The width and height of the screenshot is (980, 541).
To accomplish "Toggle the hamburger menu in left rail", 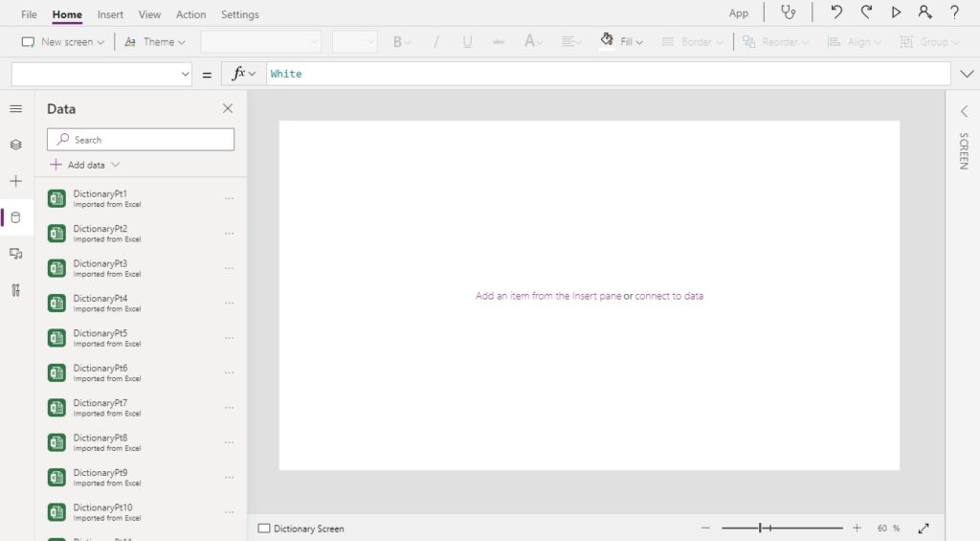I will pos(15,109).
